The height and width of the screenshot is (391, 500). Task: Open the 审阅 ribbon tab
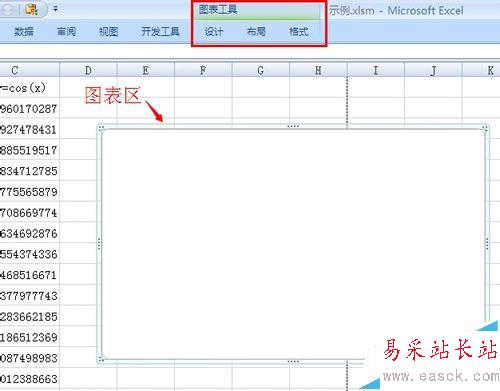pyautogui.click(x=66, y=32)
